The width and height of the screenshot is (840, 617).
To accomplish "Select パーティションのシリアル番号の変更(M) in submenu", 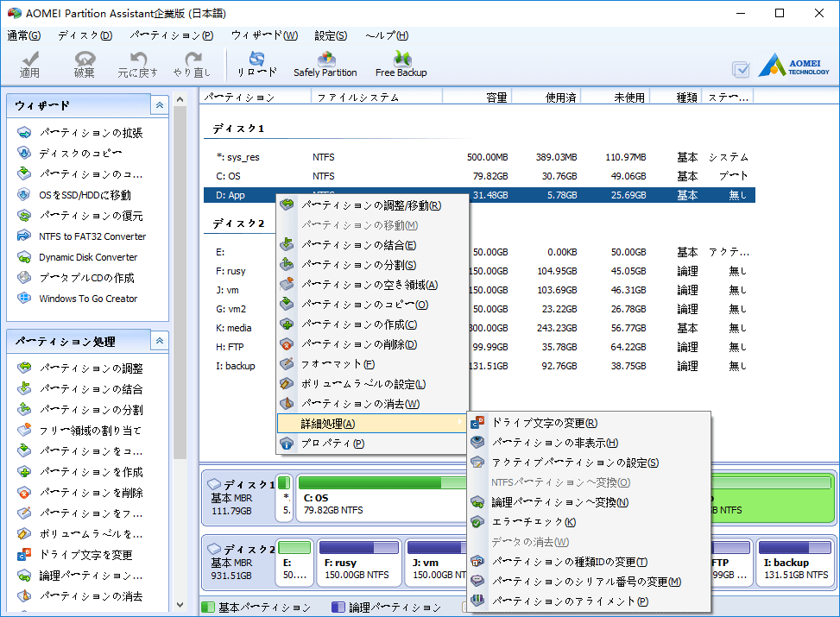I will (589, 582).
